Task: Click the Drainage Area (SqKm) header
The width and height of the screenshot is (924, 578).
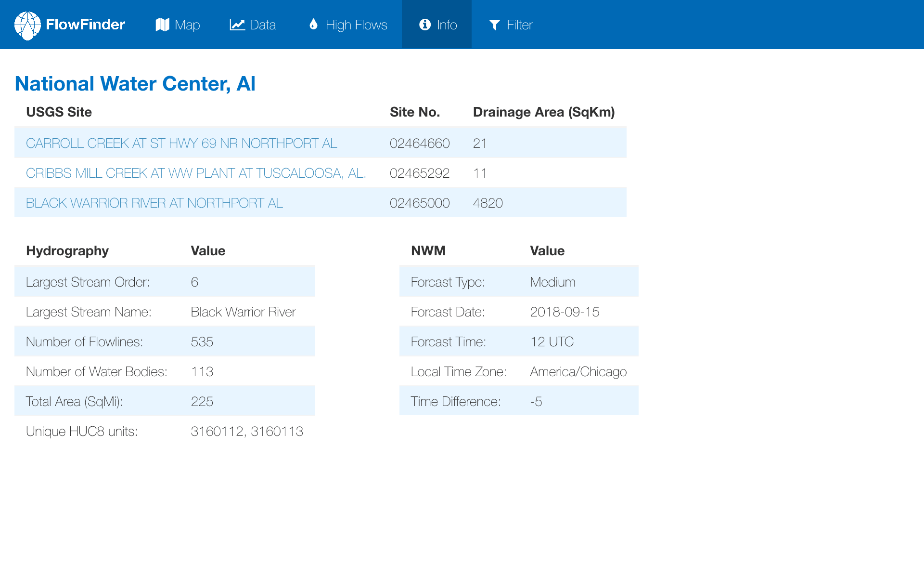Action: point(544,112)
